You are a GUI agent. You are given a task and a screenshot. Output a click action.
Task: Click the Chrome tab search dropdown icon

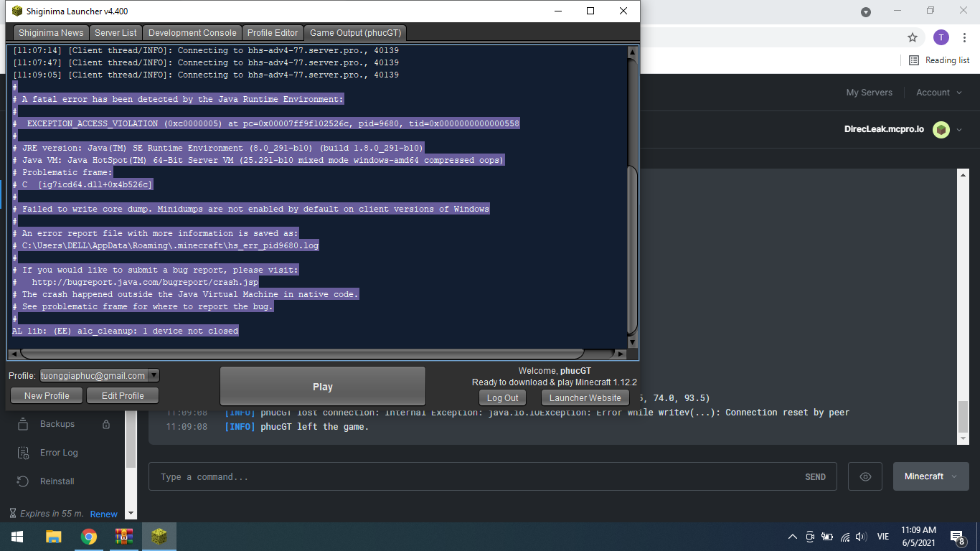click(x=866, y=11)
